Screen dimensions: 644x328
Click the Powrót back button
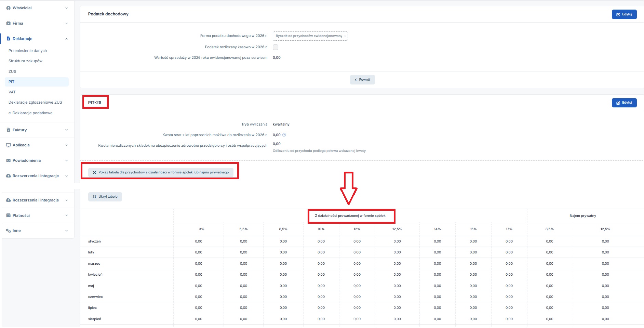362,80
